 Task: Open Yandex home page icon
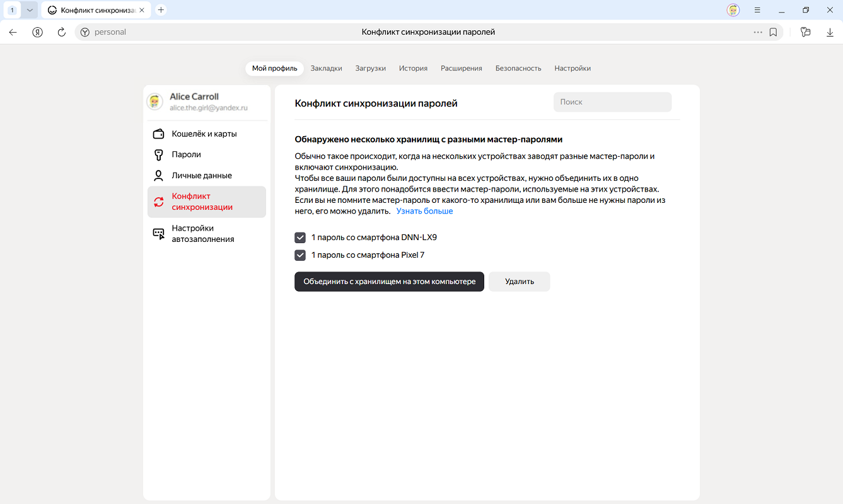click(x=37, y=32)
